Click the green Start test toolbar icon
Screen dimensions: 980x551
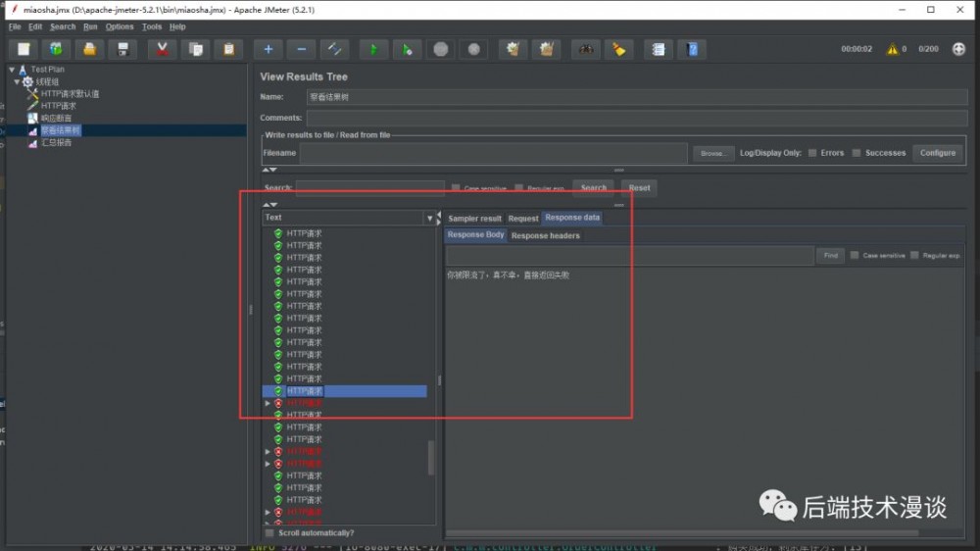click(372, 49)
